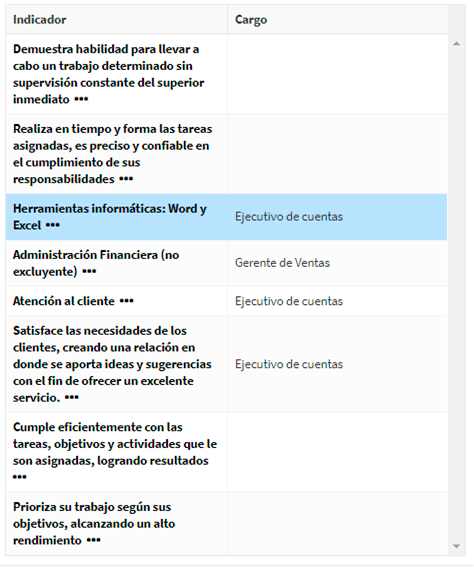Open ellipsis menu after 'responsabilidades' indicator
Viewport: 474px width, 571px height.
click(x=126, y=179)
